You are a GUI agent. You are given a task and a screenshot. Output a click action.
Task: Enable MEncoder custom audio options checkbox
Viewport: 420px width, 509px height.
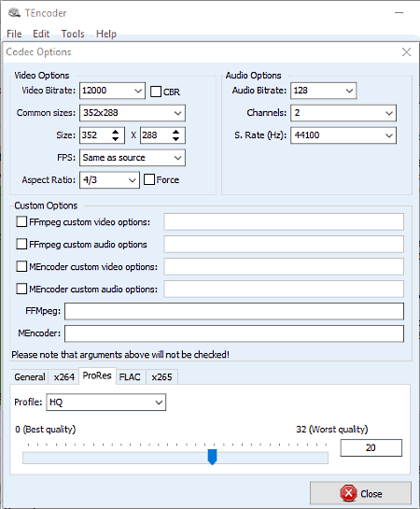21,289
